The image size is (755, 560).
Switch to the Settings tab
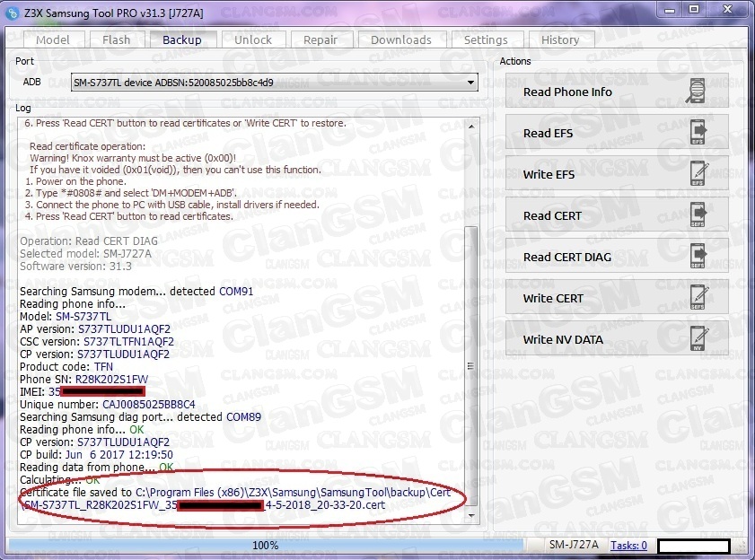click(486, 39)
